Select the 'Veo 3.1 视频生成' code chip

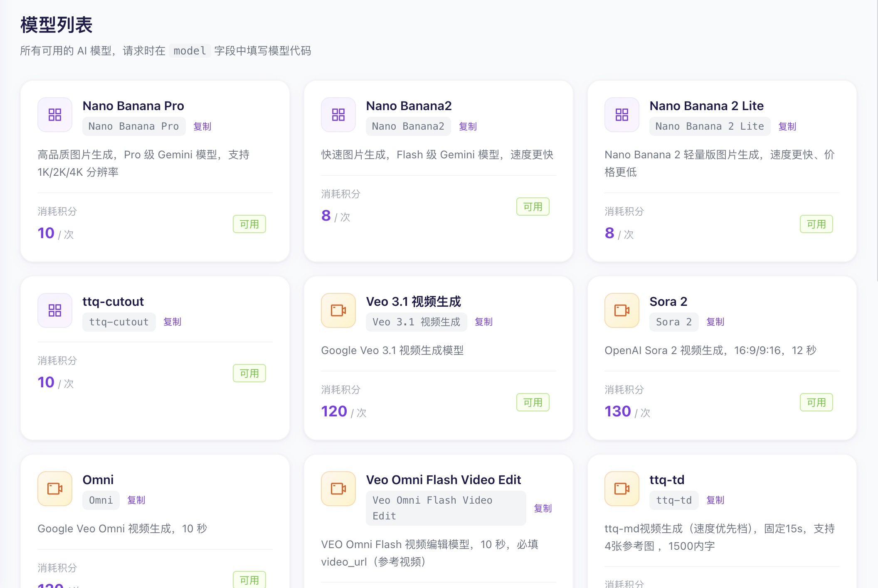[417, 322]
